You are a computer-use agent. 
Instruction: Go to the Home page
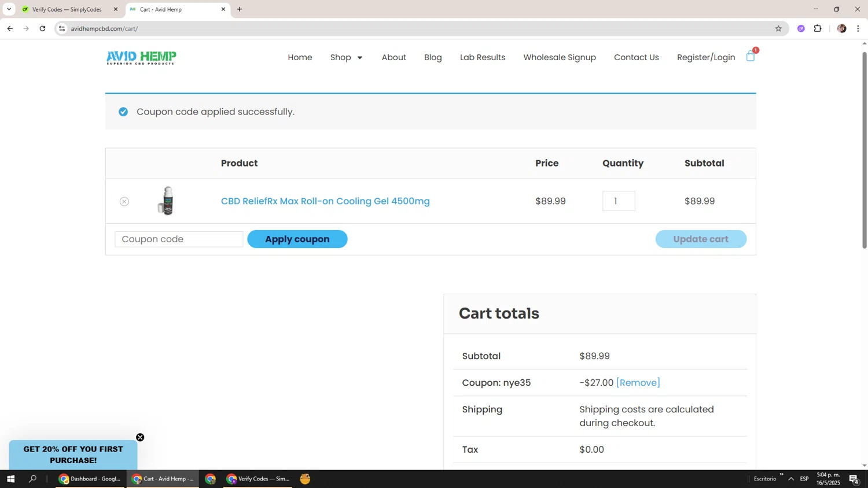click(300, 57)
